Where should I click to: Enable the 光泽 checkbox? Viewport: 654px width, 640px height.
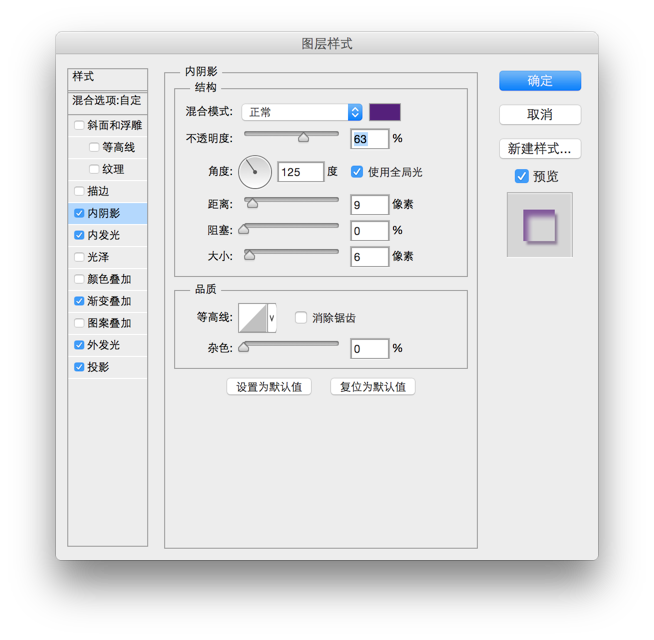(79, 257)
